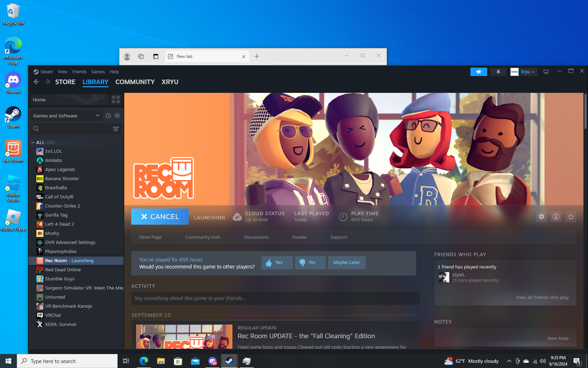The height and width of the screenshot is (368, 588).
Task: Select Unturned in the game list
Action: [x=76, y=297]
